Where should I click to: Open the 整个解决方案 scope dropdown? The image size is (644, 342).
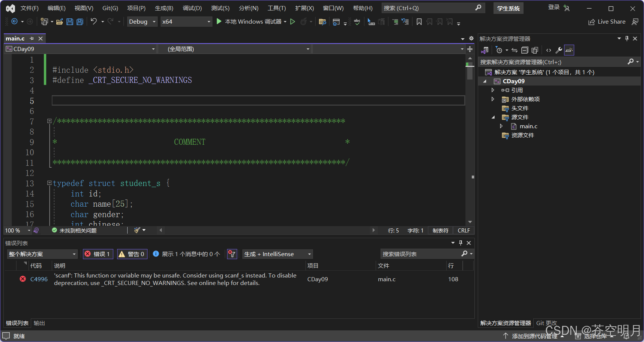(x=42, y=254)
